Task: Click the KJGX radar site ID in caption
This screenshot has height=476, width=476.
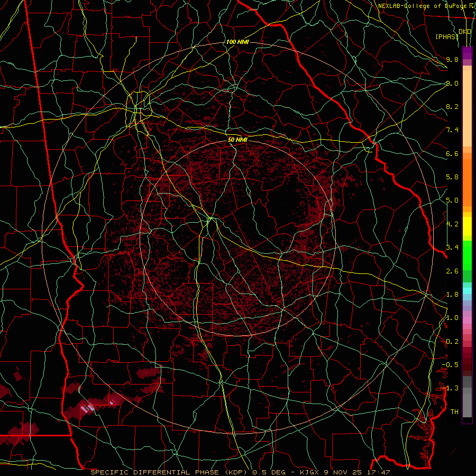Action: pyautogui.click(x=310, y=472)
